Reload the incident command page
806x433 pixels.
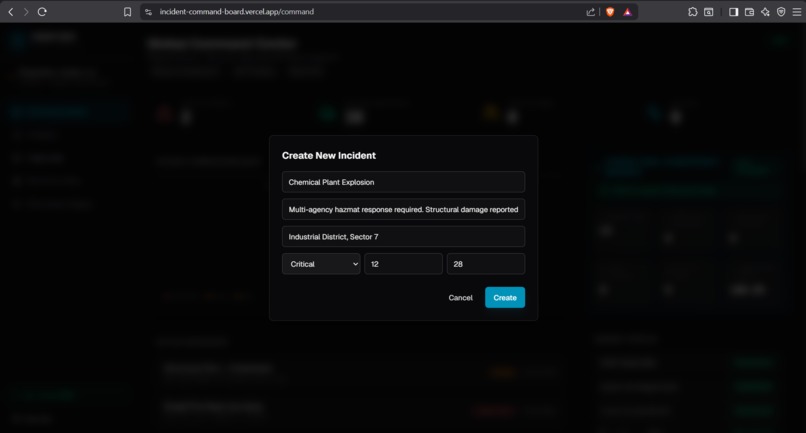coord(42,11)
